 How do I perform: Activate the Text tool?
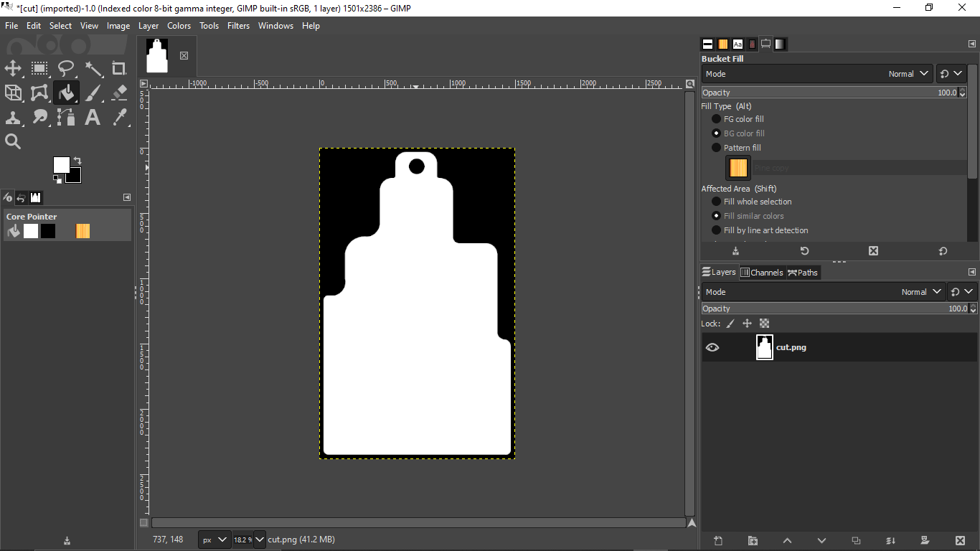[x=93, y=117]
